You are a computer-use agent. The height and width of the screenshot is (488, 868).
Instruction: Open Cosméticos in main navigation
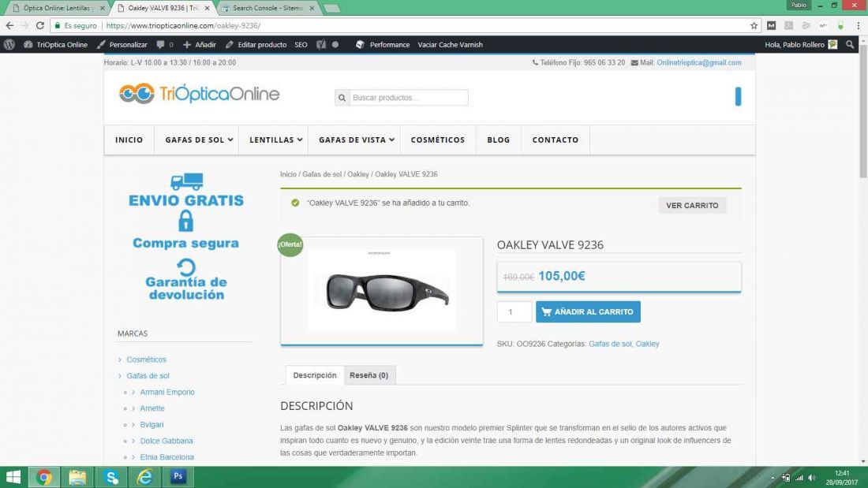[x=438, y=140]
